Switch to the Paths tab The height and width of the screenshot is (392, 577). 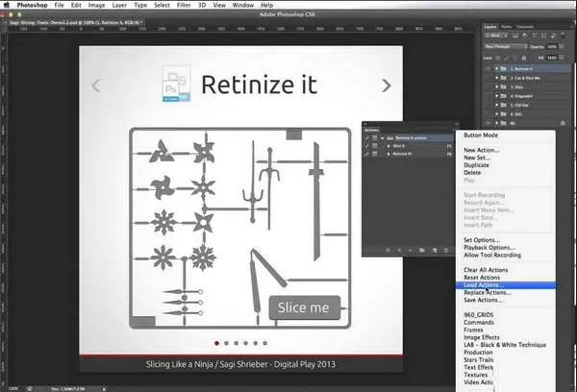pyautogui.click(x=507, y=27)
